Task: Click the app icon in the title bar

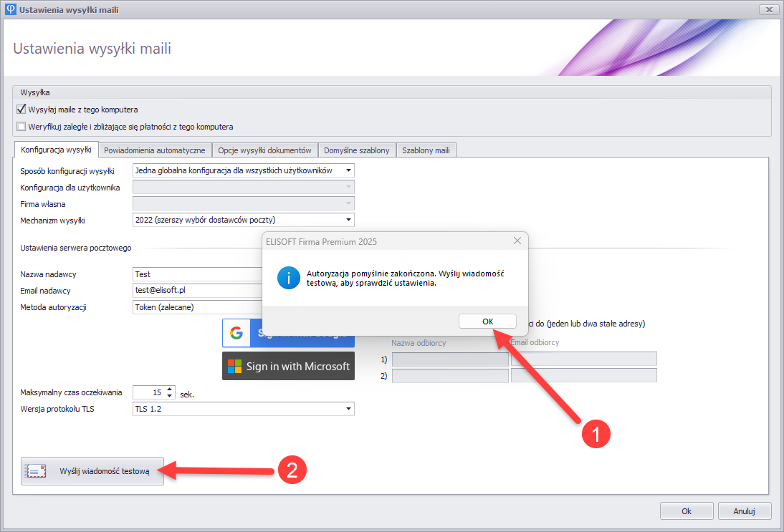Action: pos(9,10)
